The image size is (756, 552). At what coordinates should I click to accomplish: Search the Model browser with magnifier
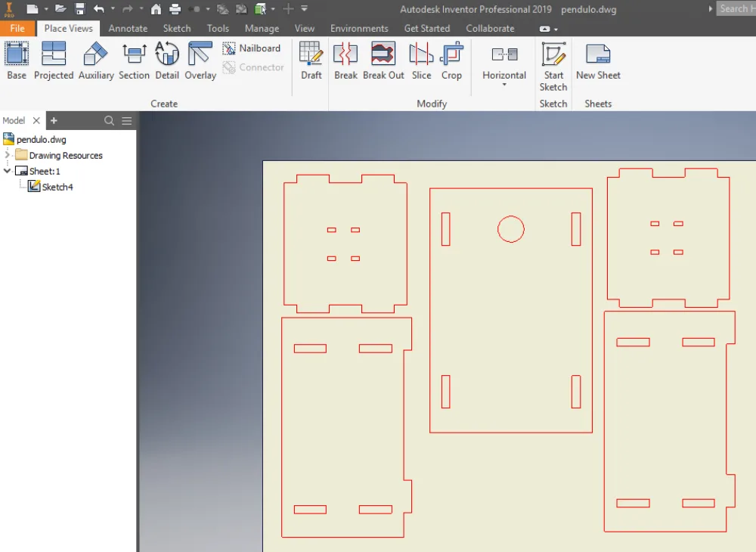(110, 120)
